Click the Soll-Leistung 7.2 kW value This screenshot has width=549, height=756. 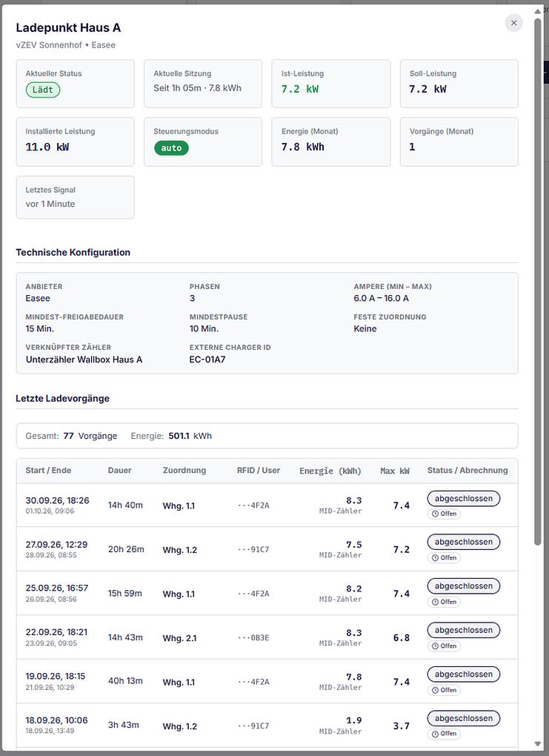point(427,89)
